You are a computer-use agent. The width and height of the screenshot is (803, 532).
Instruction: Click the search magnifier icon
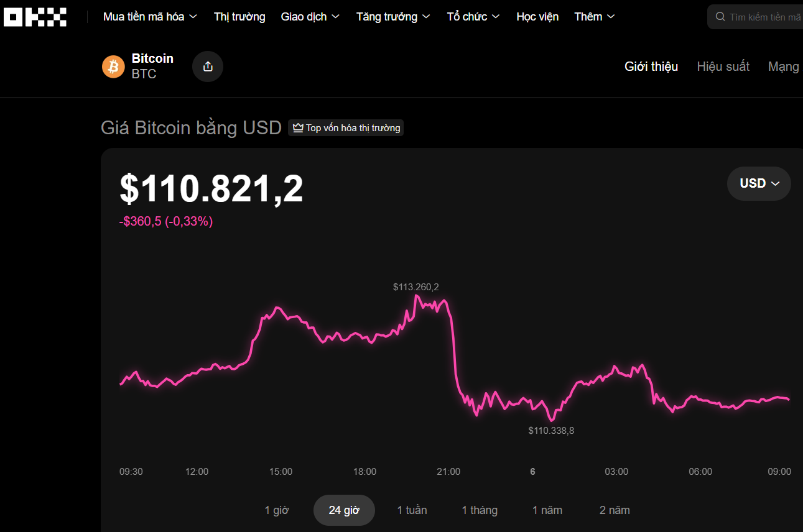[720, 17]
